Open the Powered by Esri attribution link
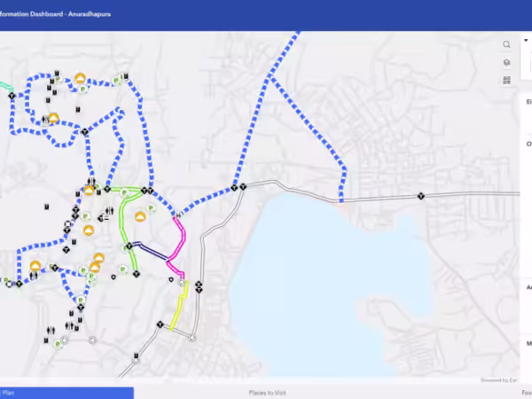The height and width of the screenshot is (399, 532). pos(498,379)
